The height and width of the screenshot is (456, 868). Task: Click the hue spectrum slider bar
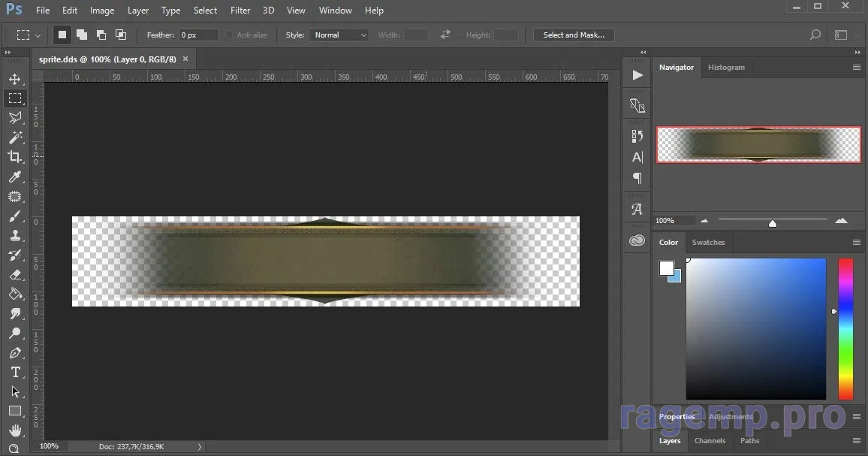click(x=845, y=328)
